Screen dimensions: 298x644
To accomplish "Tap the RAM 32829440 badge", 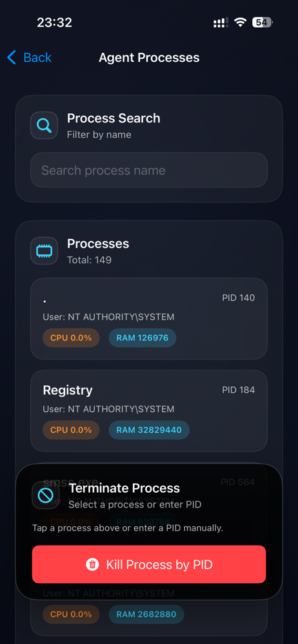I will coord(149,430).
